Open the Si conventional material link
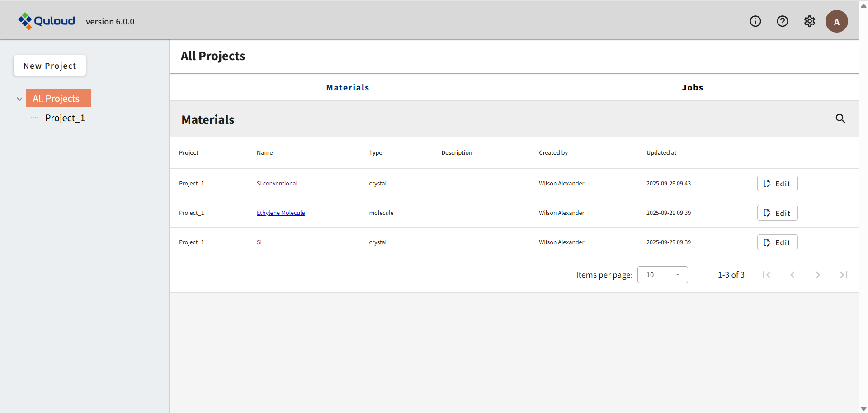Viewport: 868px width, 413px height. [x=277, y=183]
